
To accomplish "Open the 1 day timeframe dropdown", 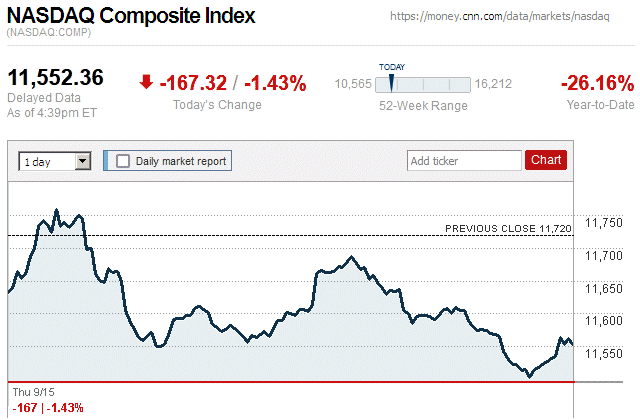I will (55, 160).
